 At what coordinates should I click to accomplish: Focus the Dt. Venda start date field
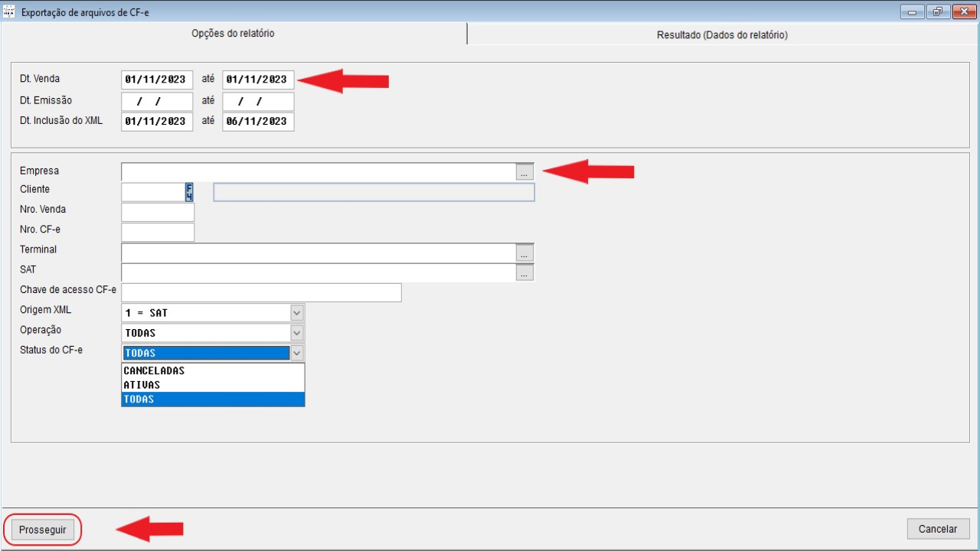pos(157,80)
